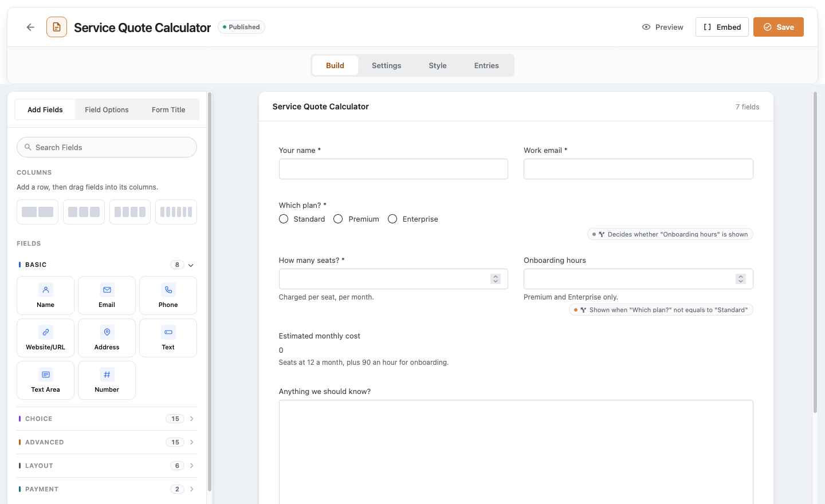Select the Enterprise plan radio button
Image resolution: width=825 pixels, height=504 pixels.
point(392,219)
